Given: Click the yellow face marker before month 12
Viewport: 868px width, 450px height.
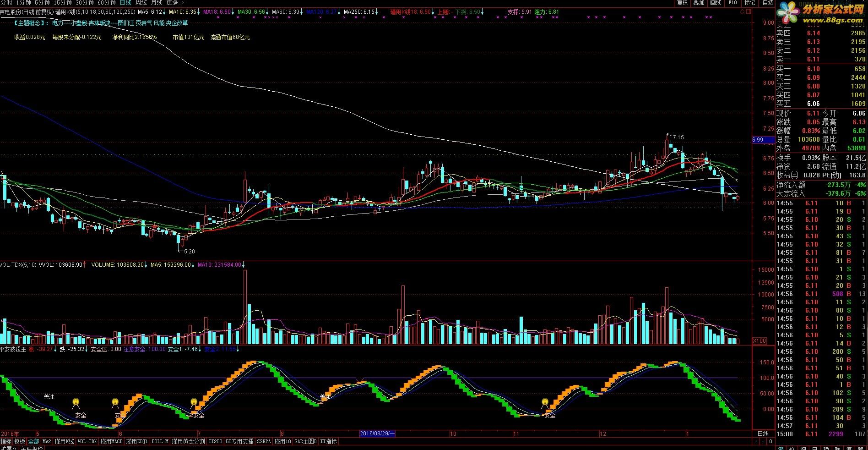Looking at the screenshot, I should [545, 402].
